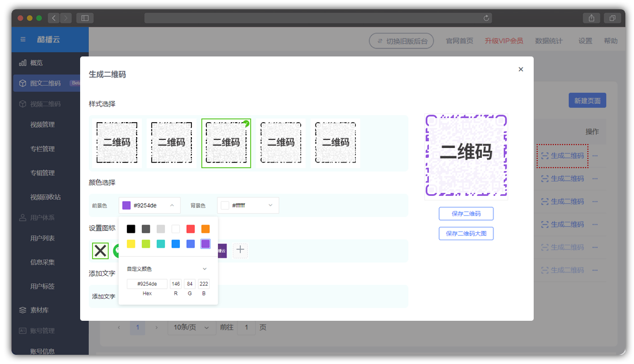Click 新建页面 button
Image resolution: width=634 pixels, height=364 pixels.
587,101
